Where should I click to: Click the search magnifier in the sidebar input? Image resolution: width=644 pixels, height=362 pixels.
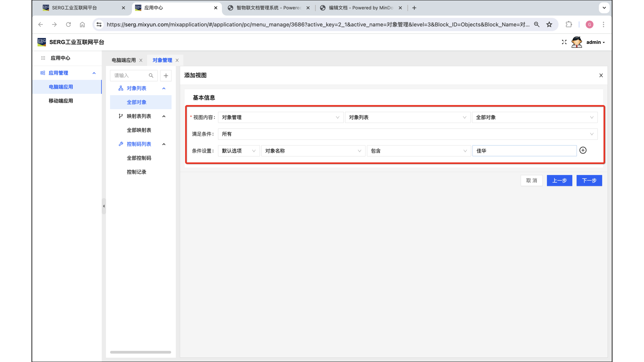tap(151, 76)
